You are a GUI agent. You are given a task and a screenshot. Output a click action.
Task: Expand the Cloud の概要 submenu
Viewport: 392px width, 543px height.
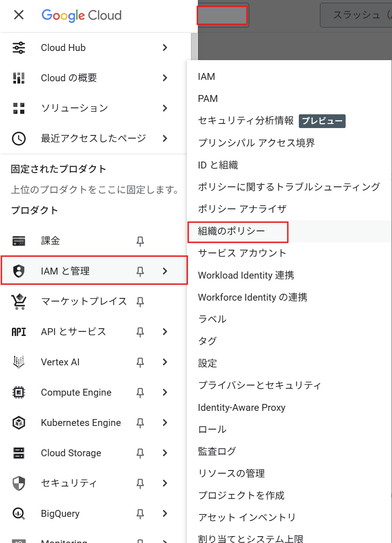click(165, 78)
